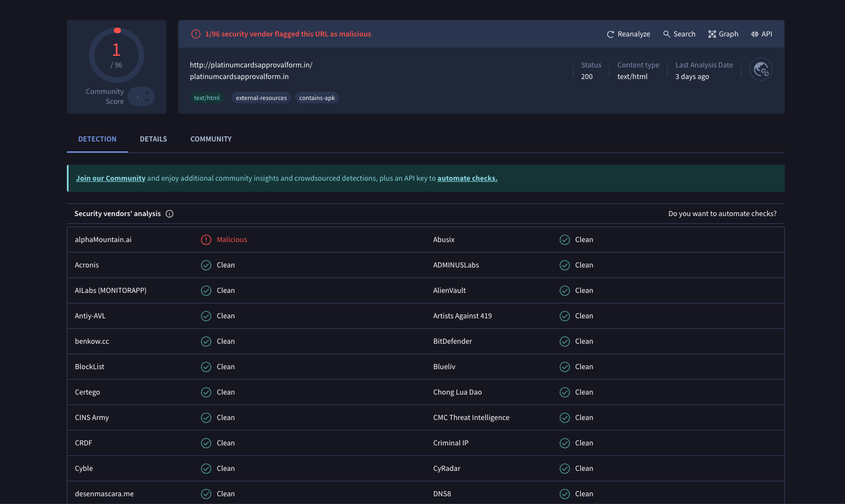
Task: Click the Chong Lua Dao checkmark icon
Action: click(565, 392)
